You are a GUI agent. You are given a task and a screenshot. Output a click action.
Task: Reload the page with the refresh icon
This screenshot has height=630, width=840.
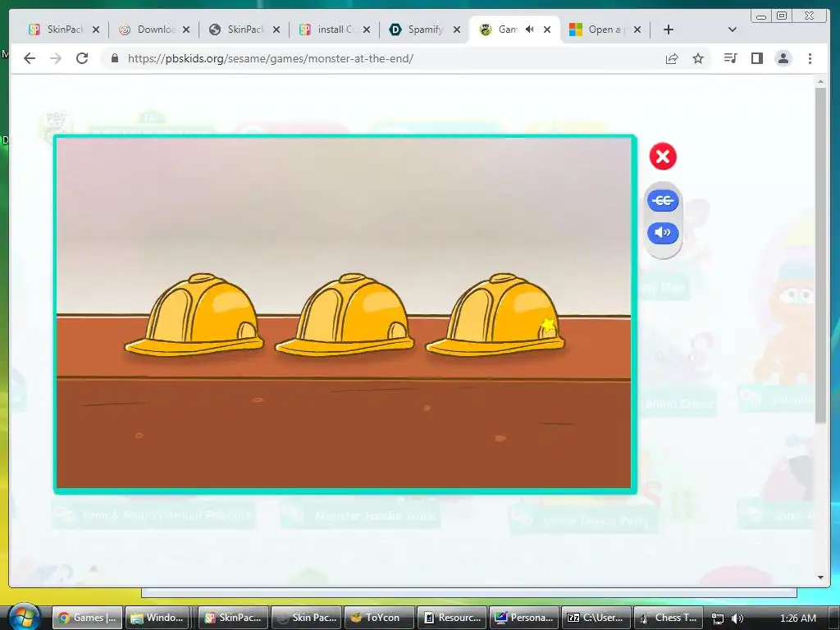click(x=82, y=58)
